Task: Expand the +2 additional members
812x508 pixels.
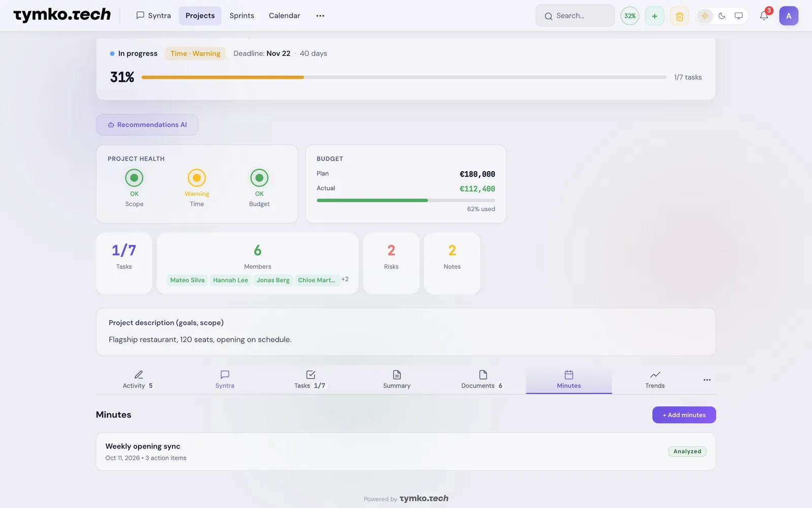Action: tap(345, 279)
